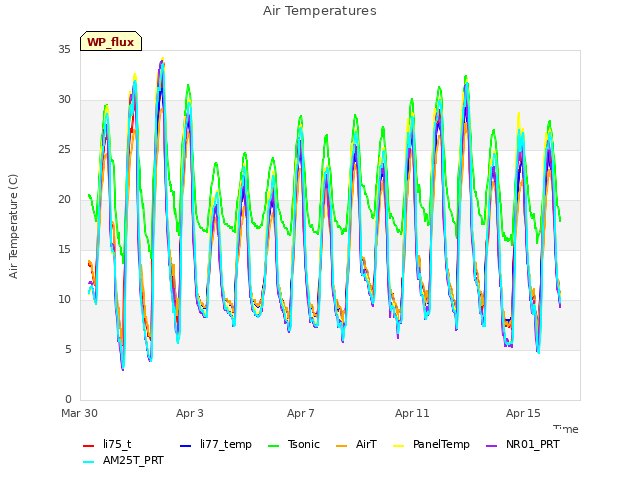This screenshot has height=480, width=640.
Task: Click the 0 y-axis tick label
Action: (68, 400)
